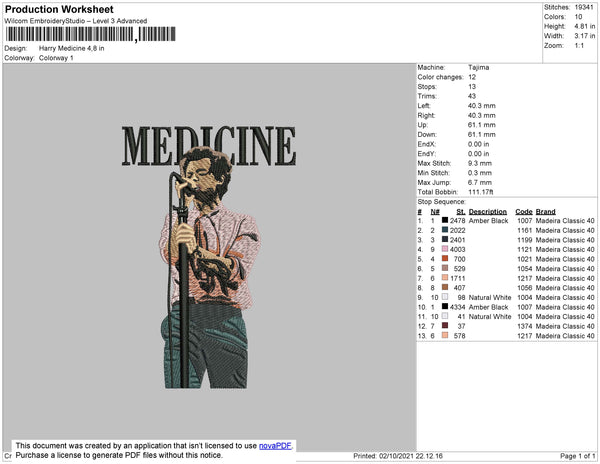
Task: Click the 'Down:' label
Action: tap(427, 134)
